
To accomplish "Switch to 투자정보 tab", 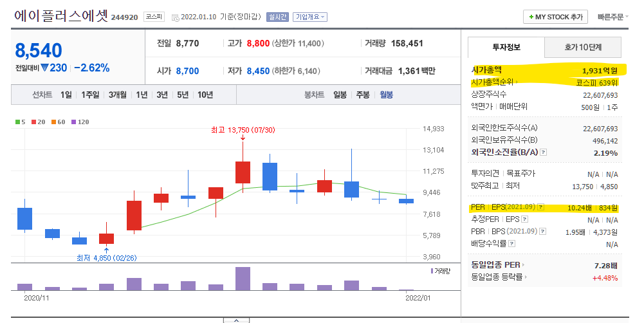I will 506,47.
